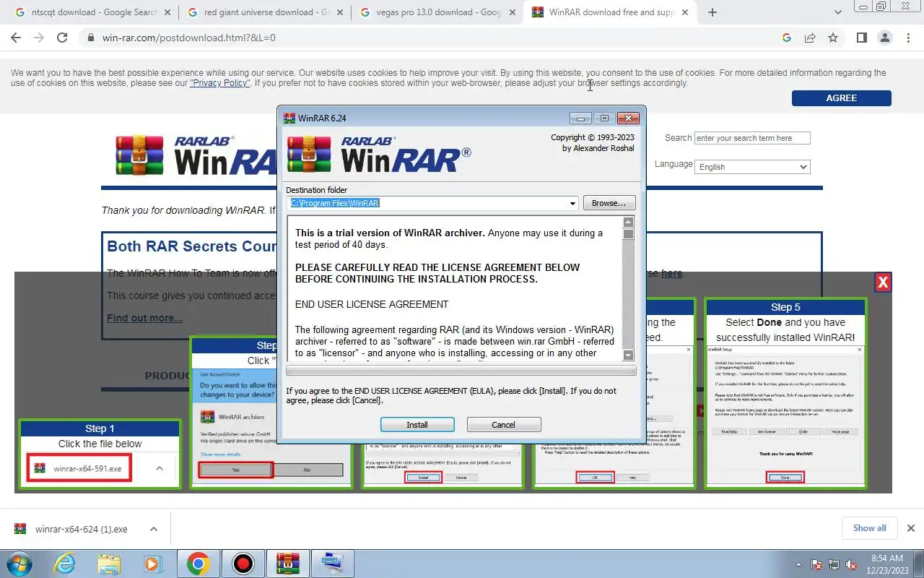
Task: Click the address bar URL
Action: 189,38
